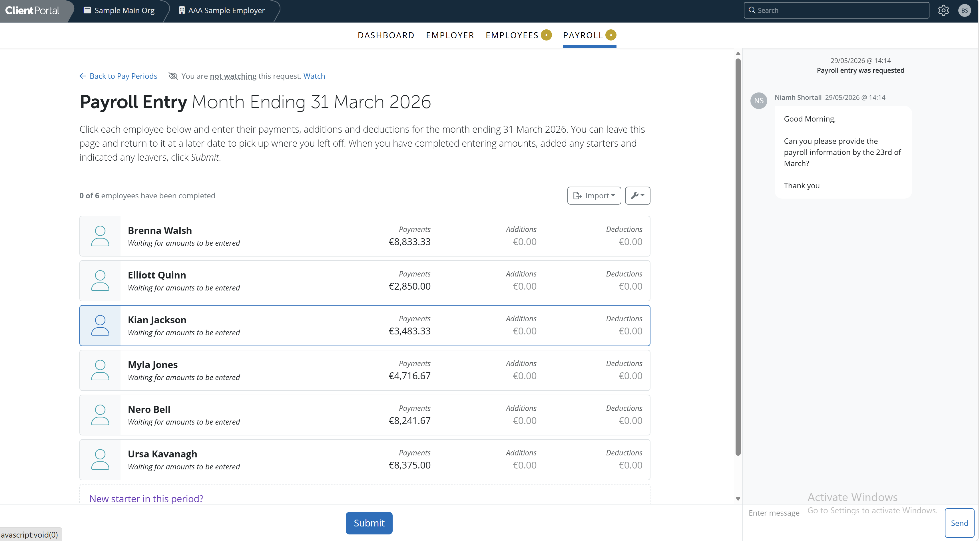
Task: Focus the Search input field
Action: point(836,10)
